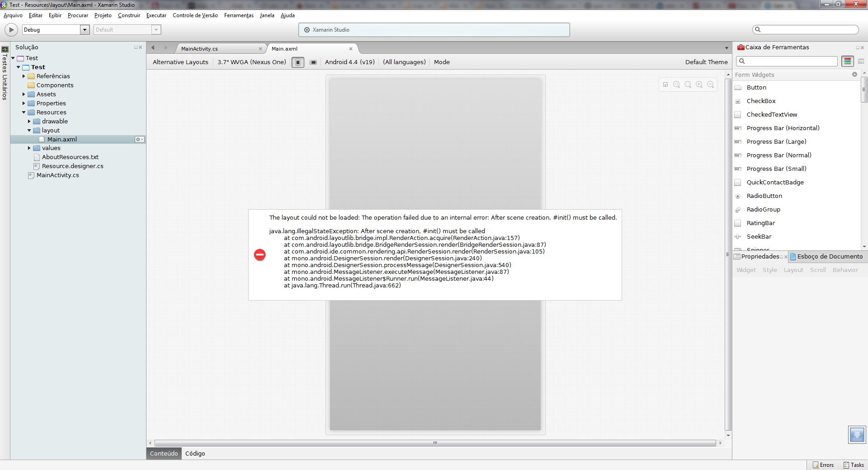This screenshot has height=470, width=868.
Task: Open the Construir menu
Action: point(129,15)
